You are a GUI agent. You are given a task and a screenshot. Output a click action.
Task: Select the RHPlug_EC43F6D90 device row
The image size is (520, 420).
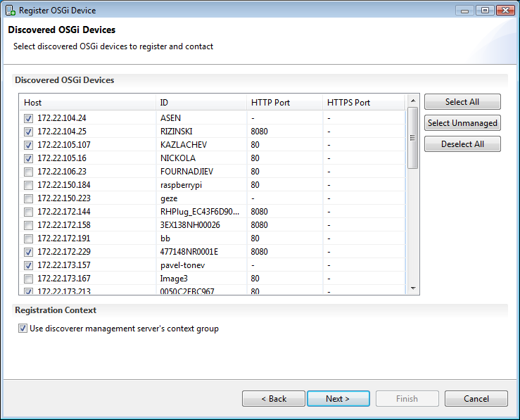[x=213, y=212]
